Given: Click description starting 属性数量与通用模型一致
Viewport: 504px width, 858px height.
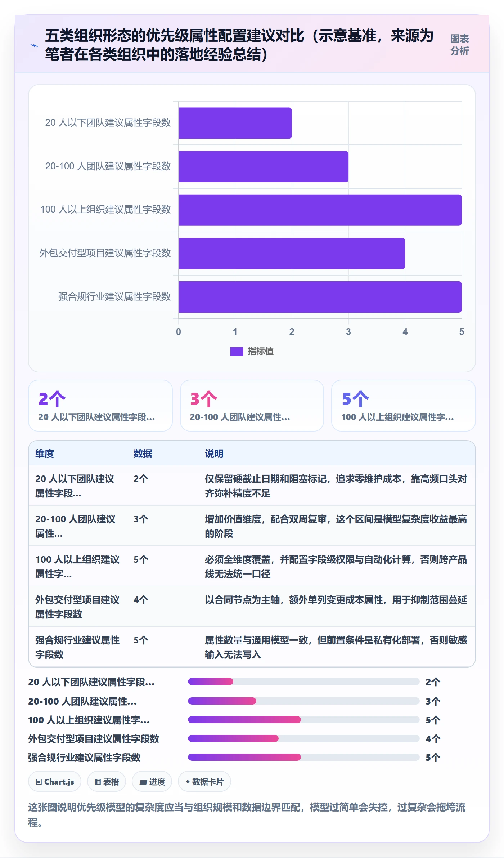Looking at the screenshot, I should coord(336,647).
